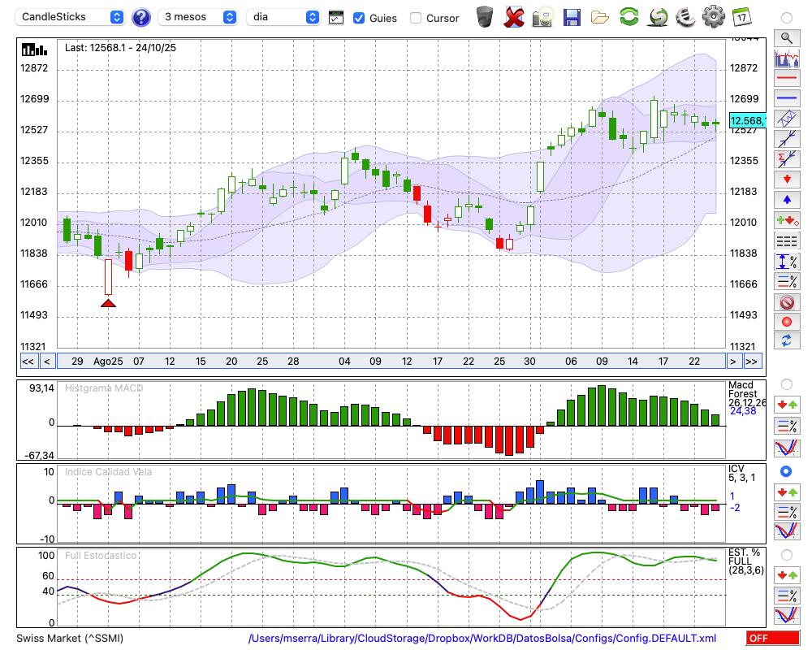The height and width of the screenshot is (650, 812).
Task: Click the blue floppy disk save icon
Action: [x=572, y=16]
